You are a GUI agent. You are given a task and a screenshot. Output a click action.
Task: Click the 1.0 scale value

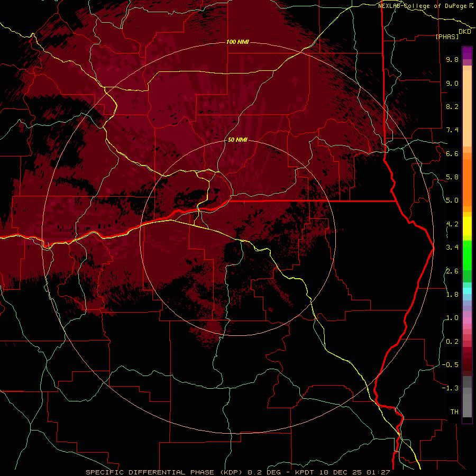tap(452, 318)
